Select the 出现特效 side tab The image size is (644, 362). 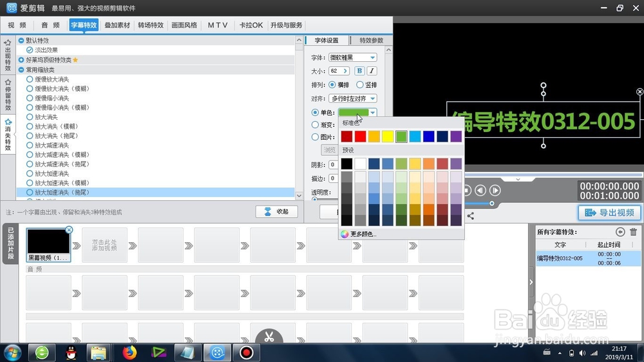[8, 55]
